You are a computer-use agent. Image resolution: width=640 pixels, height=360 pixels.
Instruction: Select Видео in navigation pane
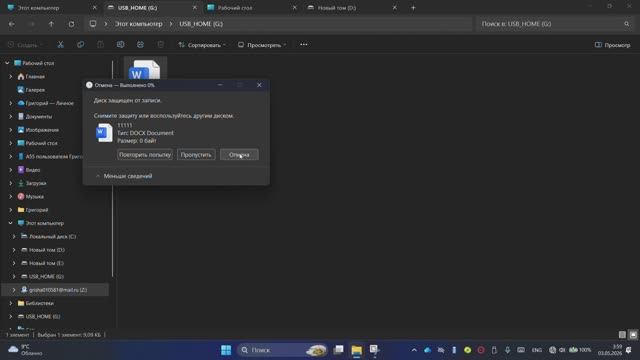[33, 170]
